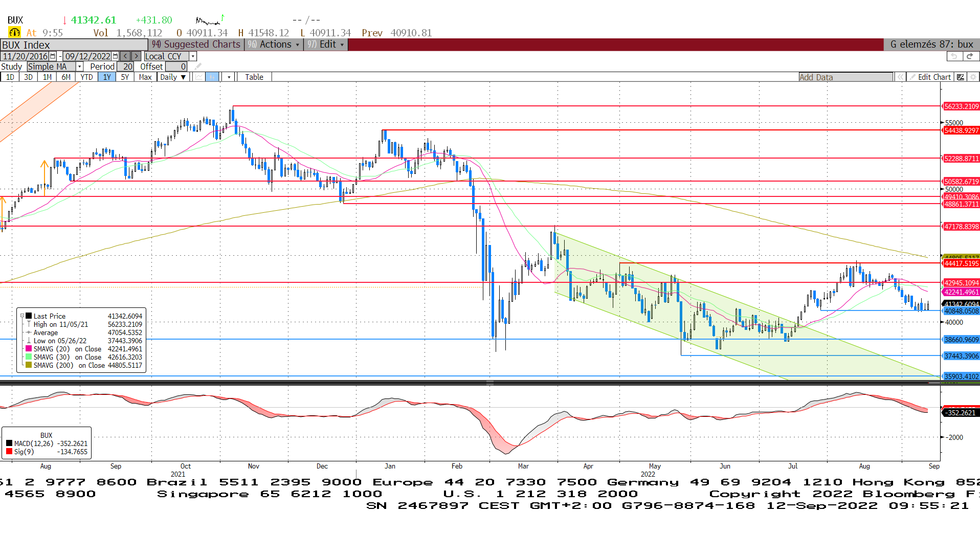Image resolution: width=980 pixels, height=534 pixels.
Task: Click SMAVG (20) magenta color swatch
Action: [x=29, y=349]
